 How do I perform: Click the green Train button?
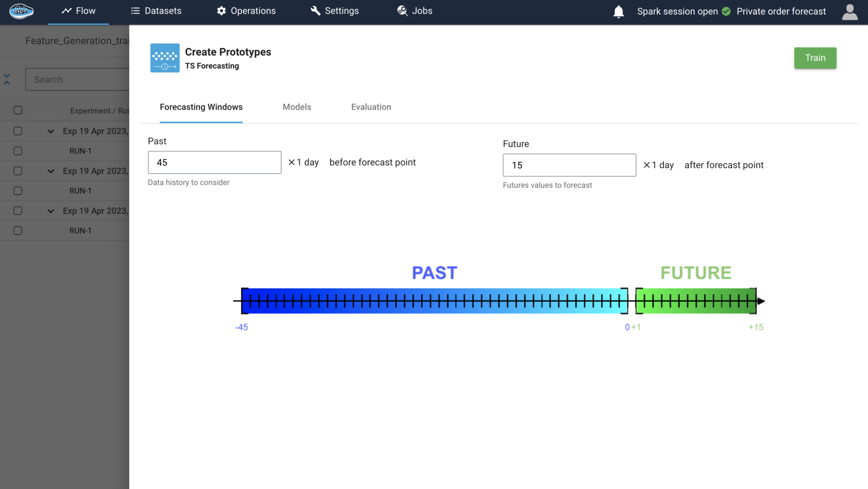815,58
